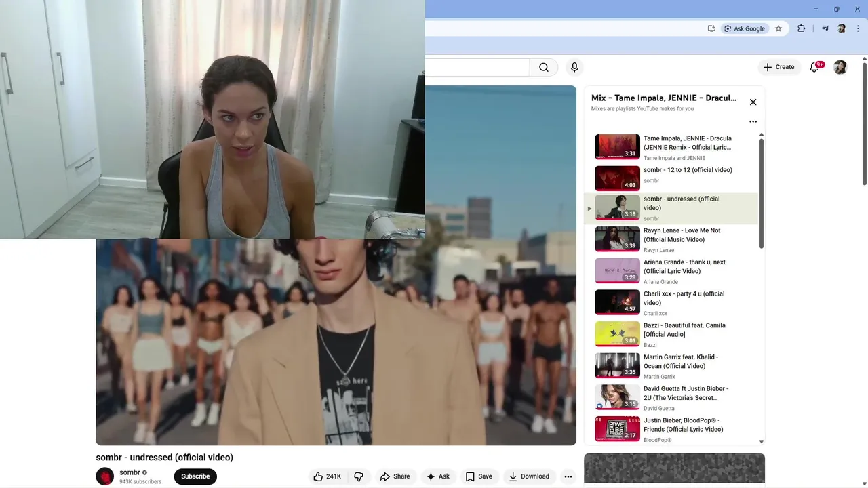Play sombr - 12 to 12 thumbnail
This screenshot has height=488, width=868.
pyautogui.click(x=617, y=178)
